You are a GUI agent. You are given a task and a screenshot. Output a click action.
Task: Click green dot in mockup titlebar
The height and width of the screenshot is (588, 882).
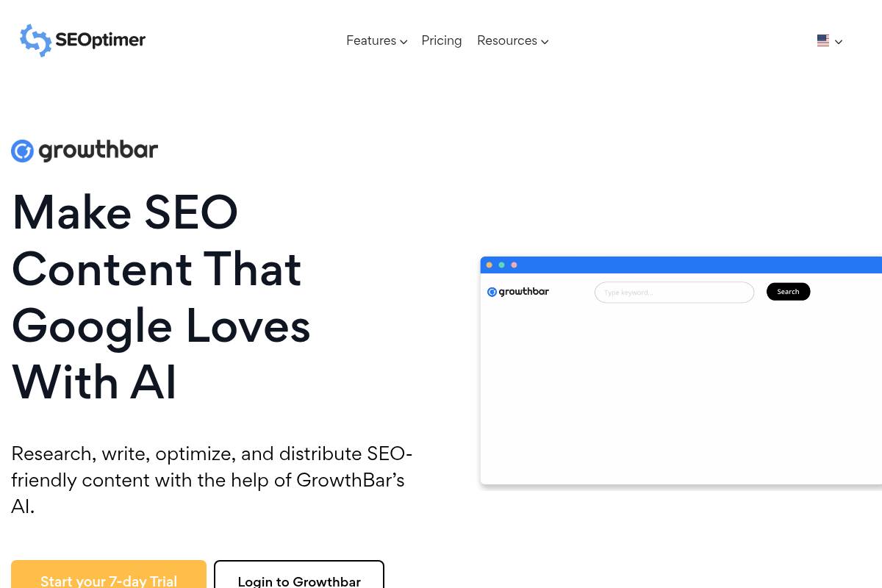click(x=502, y=265)
